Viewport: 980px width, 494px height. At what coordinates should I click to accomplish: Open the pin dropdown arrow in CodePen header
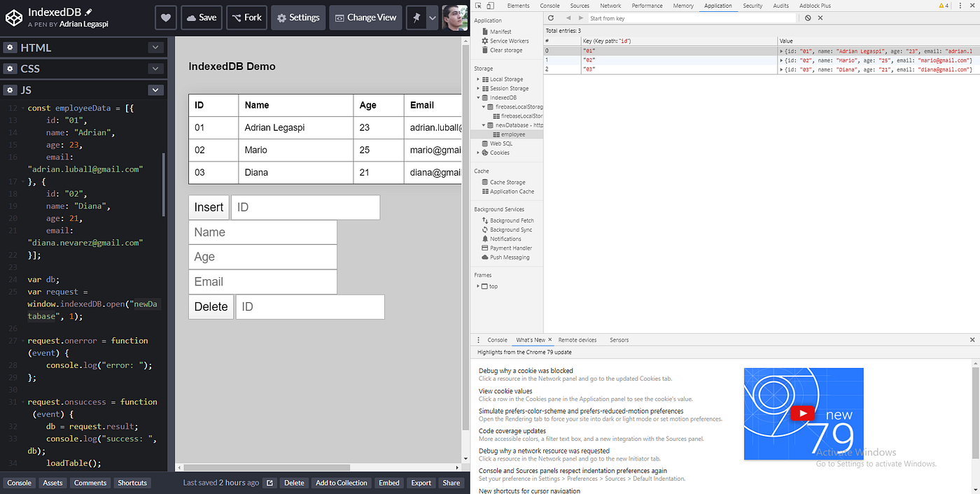point(433,17)
